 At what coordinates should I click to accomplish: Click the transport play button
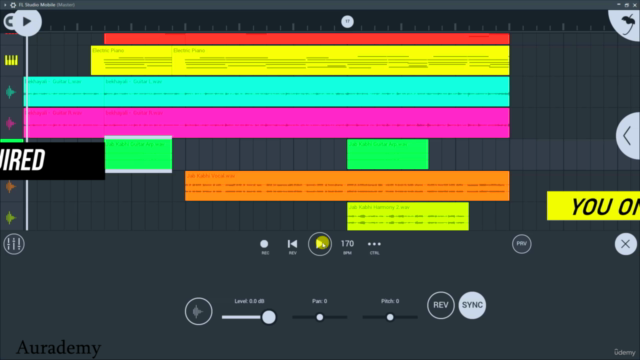click(320, 244)
